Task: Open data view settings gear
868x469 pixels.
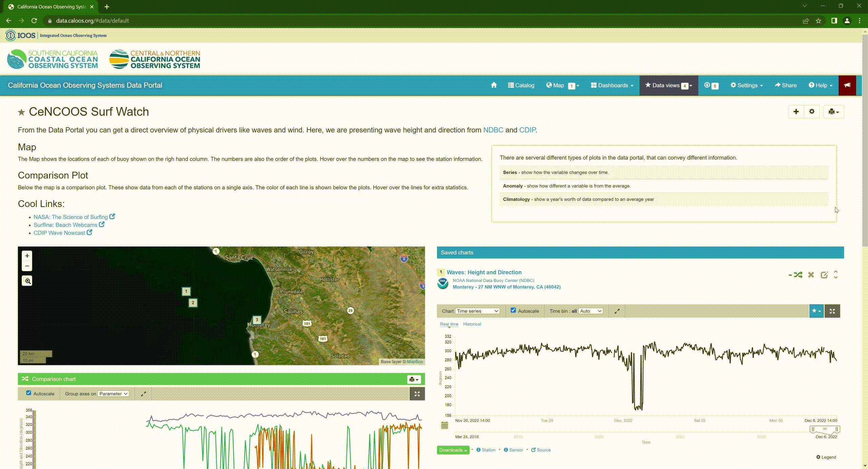Action: (x=812, y=112)
